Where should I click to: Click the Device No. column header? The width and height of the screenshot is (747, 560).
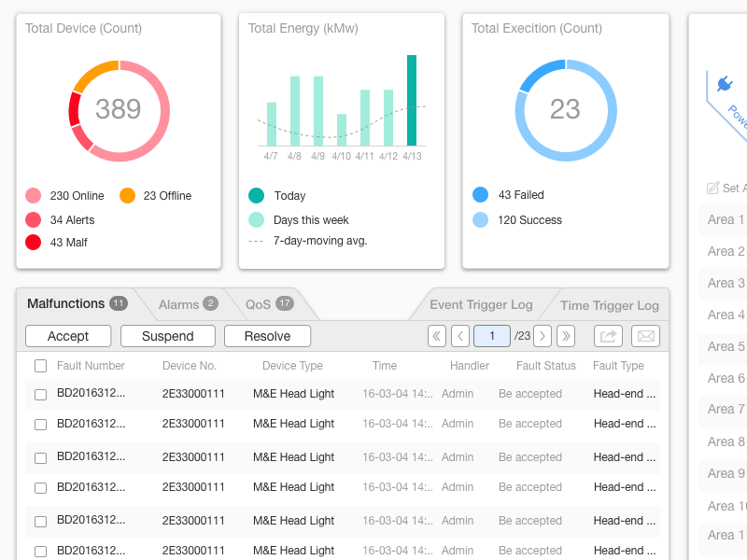(x=190, y=366)
